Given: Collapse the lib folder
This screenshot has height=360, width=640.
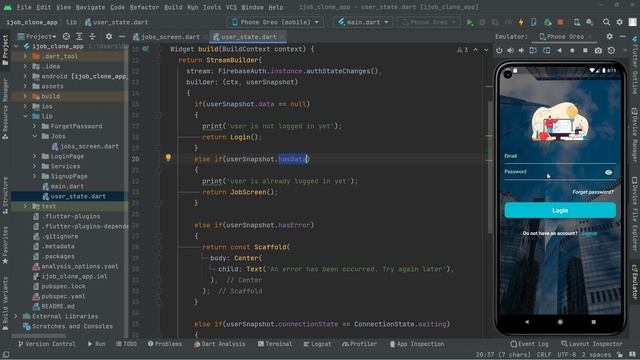Looking at the screenshot, I should 26,116.
